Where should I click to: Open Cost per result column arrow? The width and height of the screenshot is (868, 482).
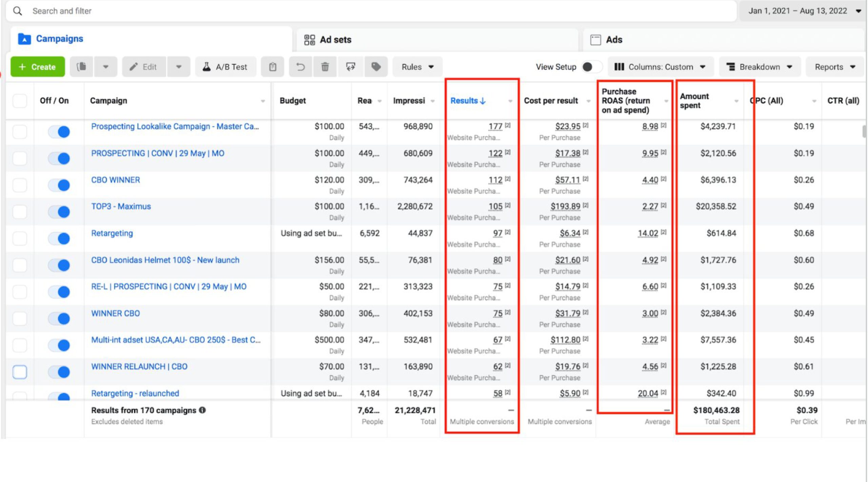click(x=589, y=101)
